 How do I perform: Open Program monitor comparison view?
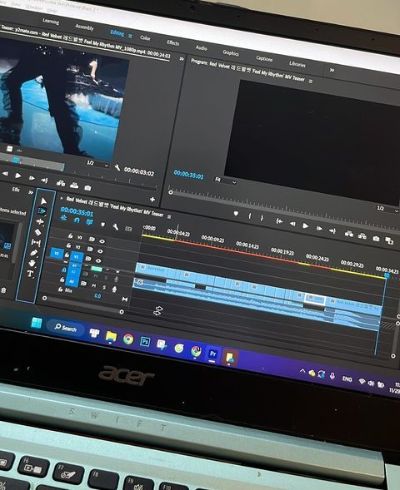pyautogui.click(x=389, y=240)
